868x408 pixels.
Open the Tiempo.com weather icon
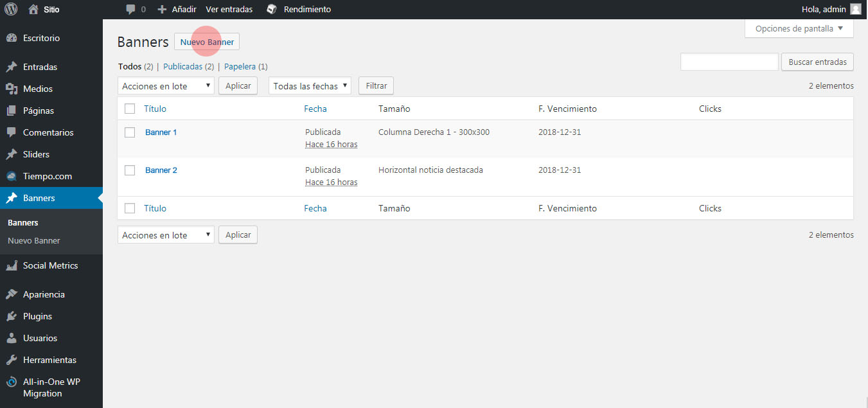[11, 176]
